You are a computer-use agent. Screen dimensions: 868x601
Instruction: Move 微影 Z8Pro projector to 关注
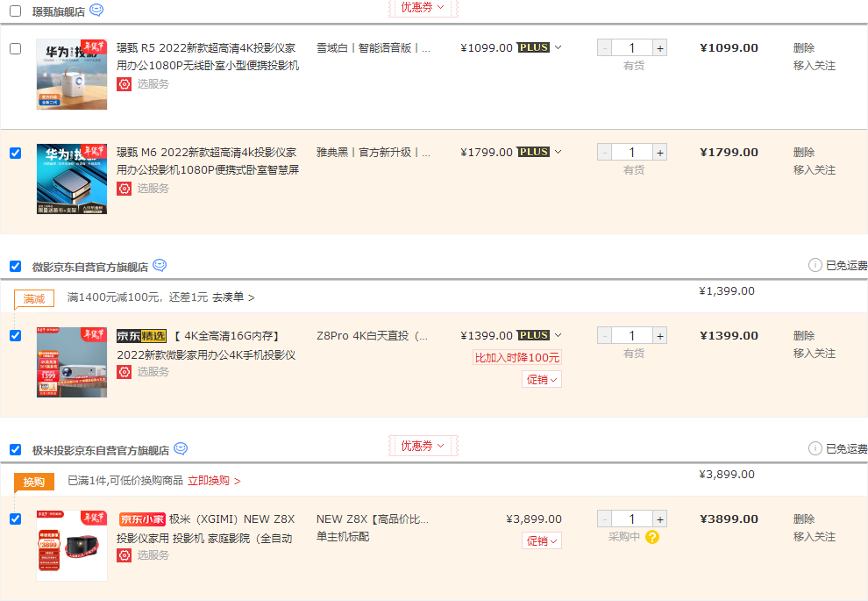815,354
